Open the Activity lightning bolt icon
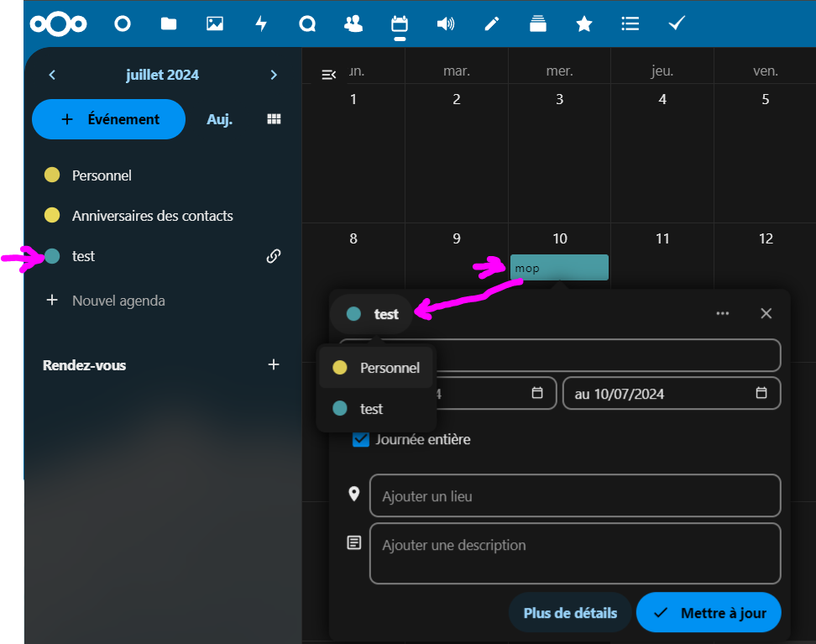816x644 pixels. coord(261,24)
